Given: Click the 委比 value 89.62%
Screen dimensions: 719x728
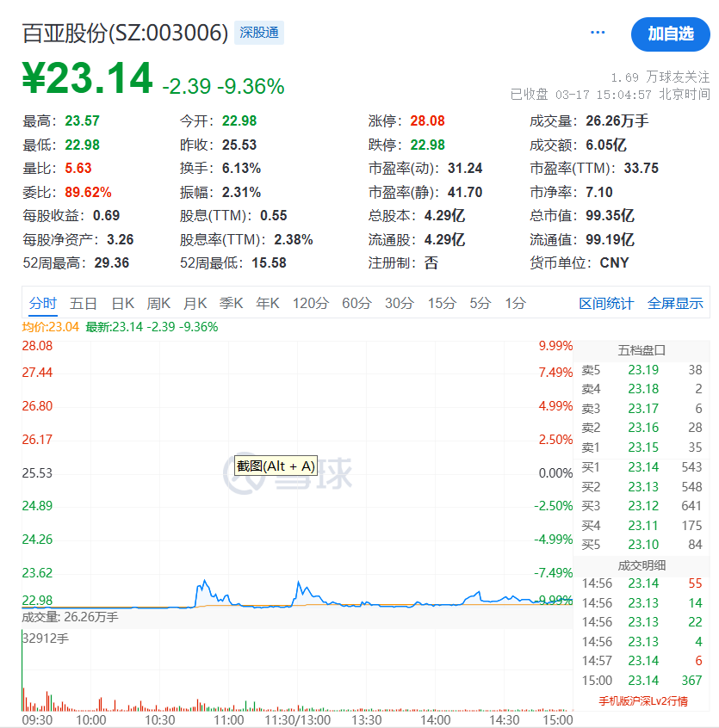Looking at the screenshot, I should (88, 192).
